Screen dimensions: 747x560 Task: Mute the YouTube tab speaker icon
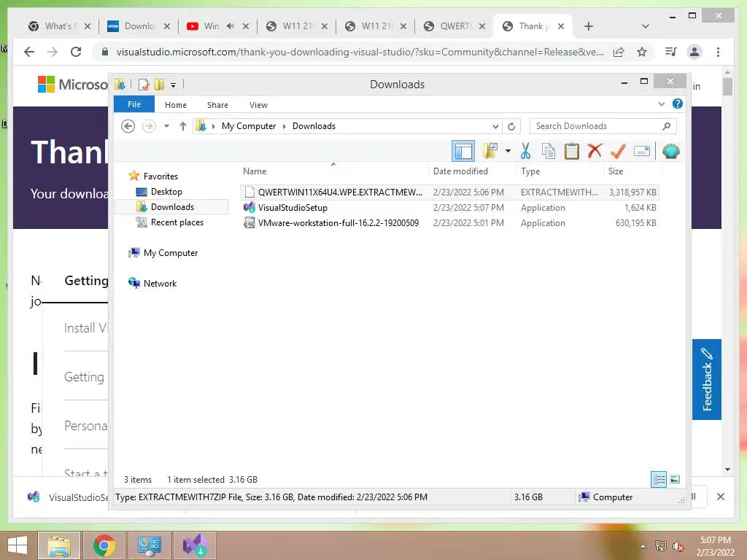point(231,26)
